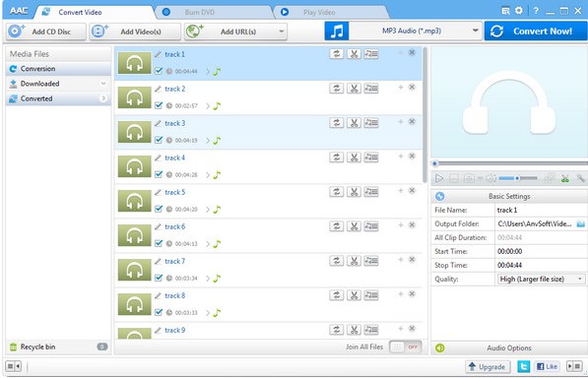Click the Twitter share icon
588x378 pixels.
(524, 366)
